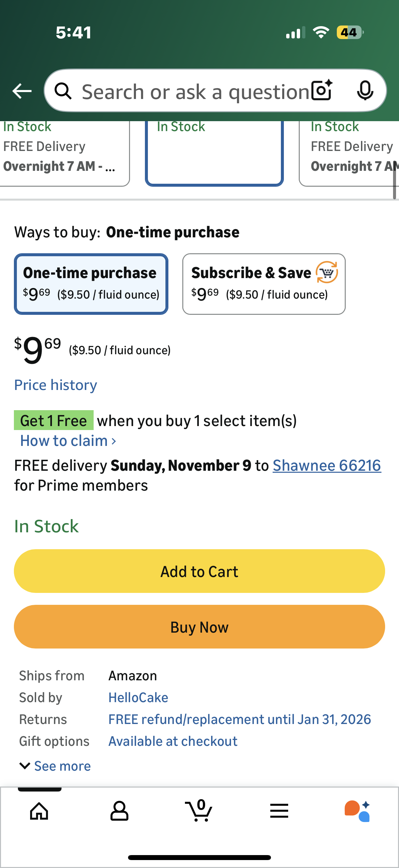
Task: Launch the Rufus AI assistant icon
Action: click(358, 811)
